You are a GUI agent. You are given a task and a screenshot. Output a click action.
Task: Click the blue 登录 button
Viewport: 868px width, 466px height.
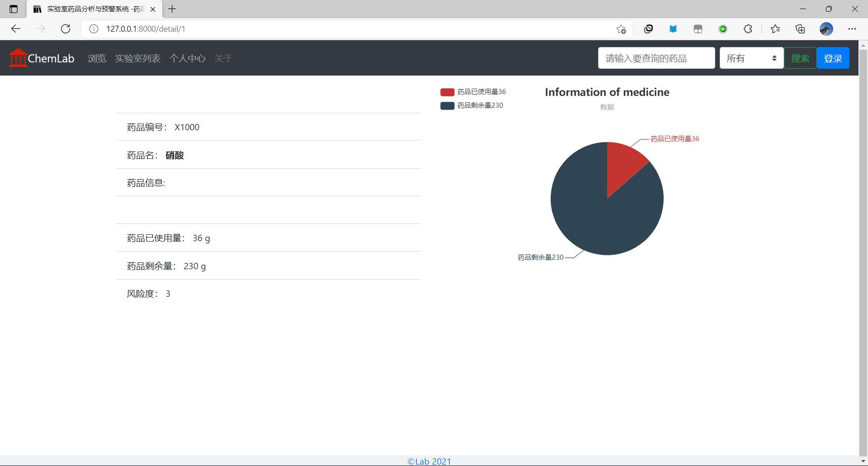tap(833, 58)
